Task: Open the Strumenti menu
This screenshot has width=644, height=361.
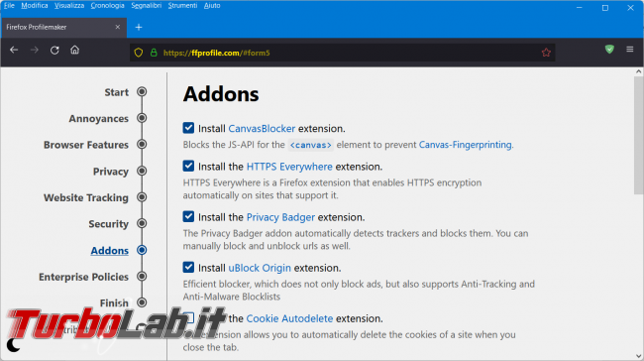Action: pyautogui.click(x=182, y=6)
